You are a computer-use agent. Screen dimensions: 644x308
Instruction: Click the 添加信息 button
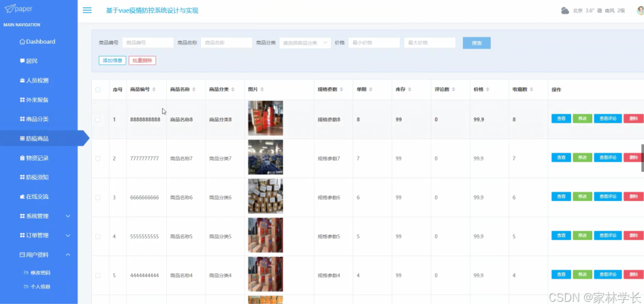[112, 61]
